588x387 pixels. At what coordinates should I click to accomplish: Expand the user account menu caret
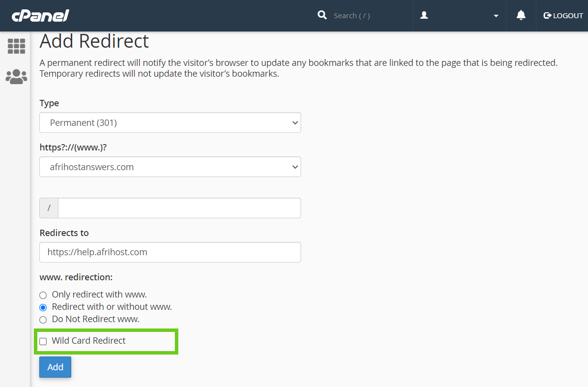pyautogui.click(x=496, y=16)
